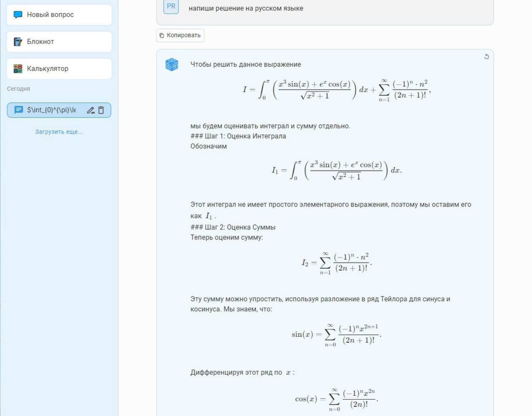Click the sin(x) Taylor series formula

336,335
